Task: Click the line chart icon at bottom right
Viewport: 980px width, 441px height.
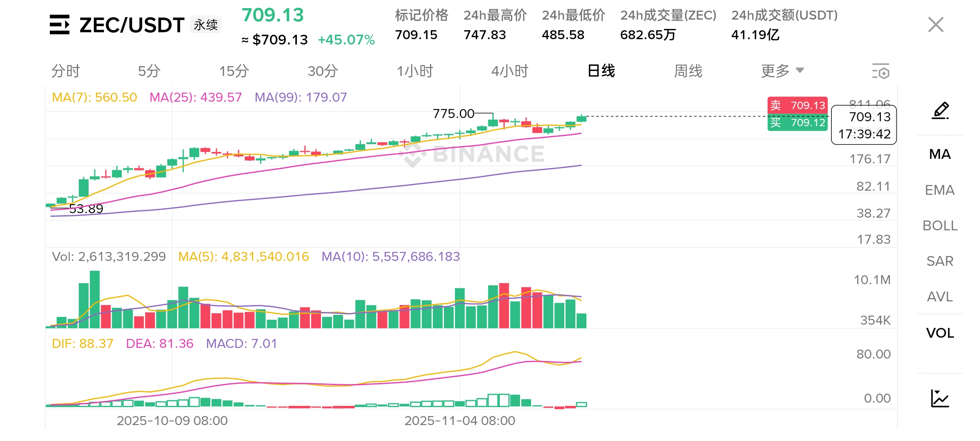Action: (x=940, y=398)
